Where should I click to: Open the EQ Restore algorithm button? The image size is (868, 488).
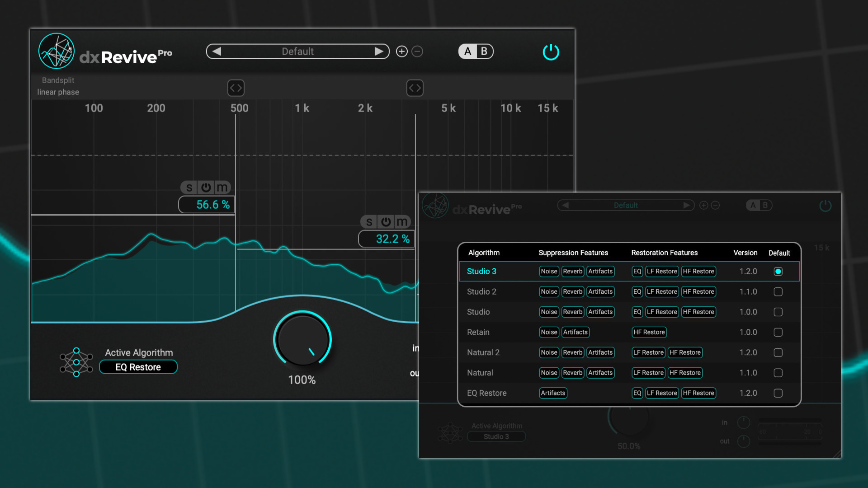coord(138,367)
